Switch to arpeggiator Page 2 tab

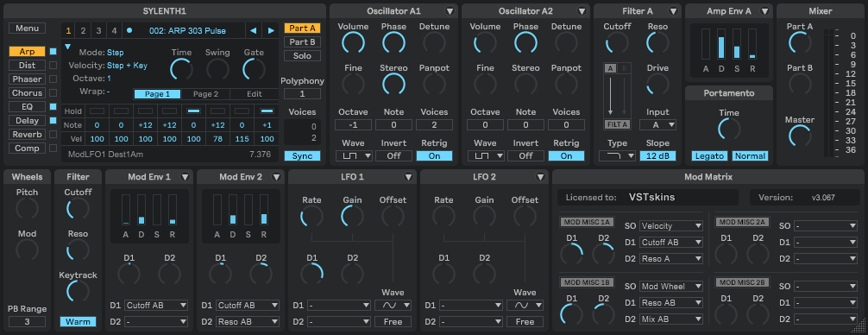click(x=205, y=94)
